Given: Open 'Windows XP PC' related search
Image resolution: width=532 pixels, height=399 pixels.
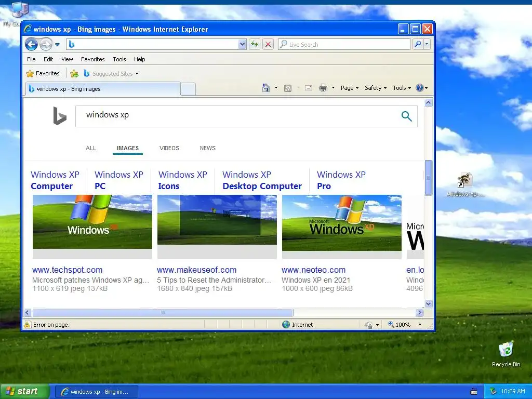Looking at the screenshot, I should point(119,180).
